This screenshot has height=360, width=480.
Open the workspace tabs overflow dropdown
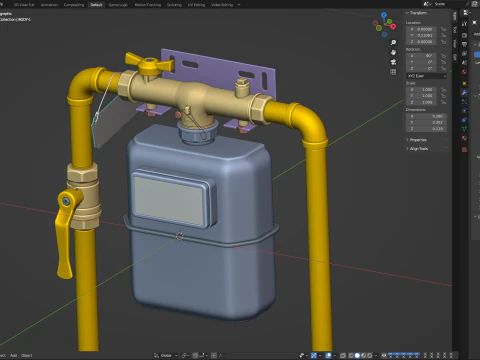coord(239,5)
